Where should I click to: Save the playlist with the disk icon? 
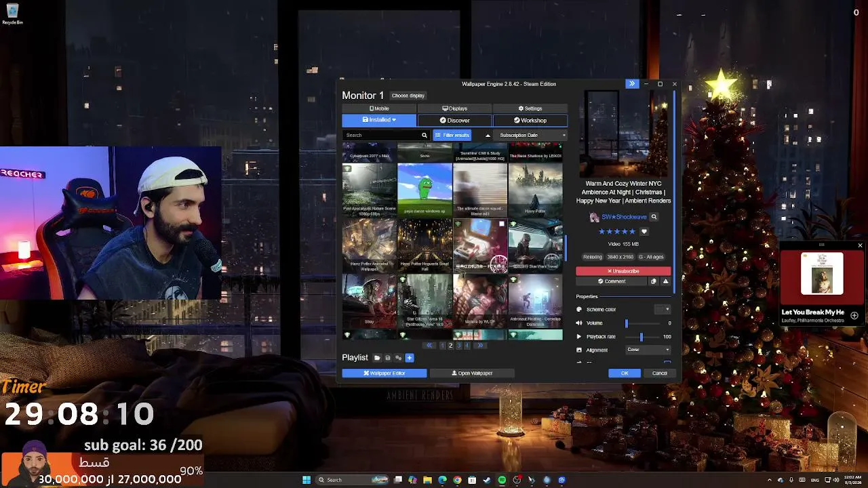click(x=388, y=358)
